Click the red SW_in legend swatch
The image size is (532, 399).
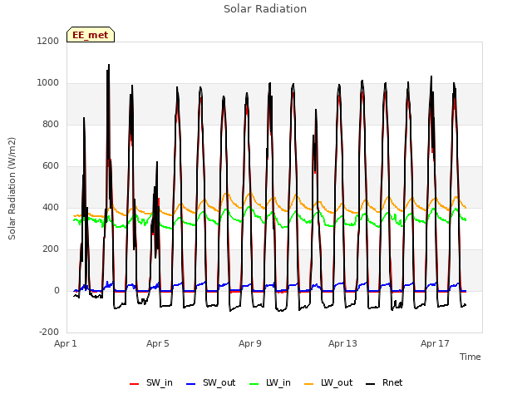135,384
